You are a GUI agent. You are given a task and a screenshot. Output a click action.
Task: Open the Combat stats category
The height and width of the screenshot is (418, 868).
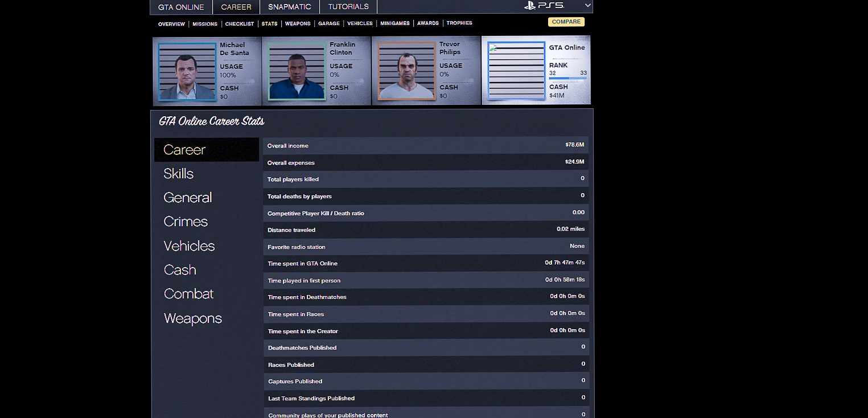[x=188, y=294]
